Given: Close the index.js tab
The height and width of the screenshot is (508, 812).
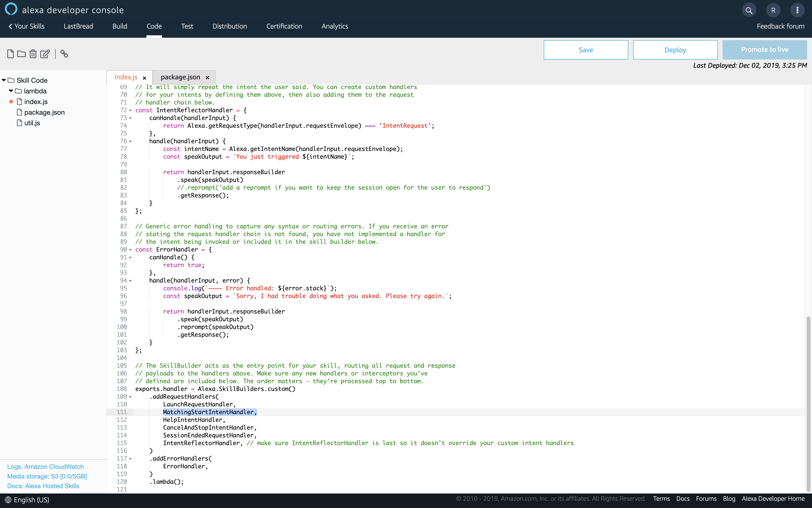Looking at the screenshot, I should (144, 78).
